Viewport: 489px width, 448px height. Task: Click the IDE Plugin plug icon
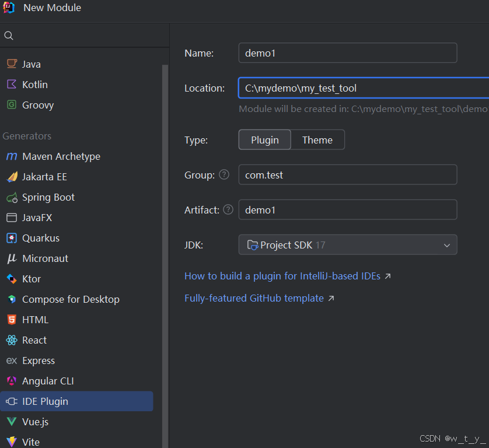point(12,401)
